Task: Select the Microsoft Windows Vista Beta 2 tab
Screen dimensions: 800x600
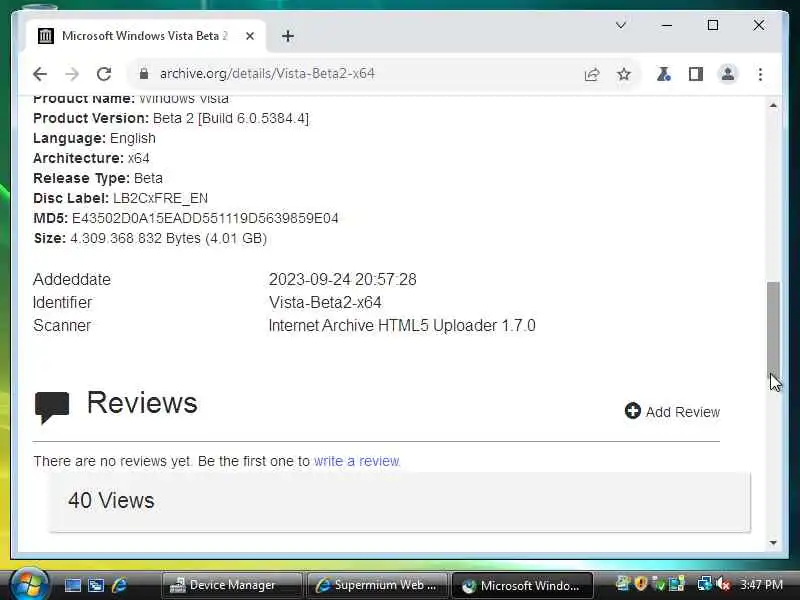Action: (x=144, y=36)
